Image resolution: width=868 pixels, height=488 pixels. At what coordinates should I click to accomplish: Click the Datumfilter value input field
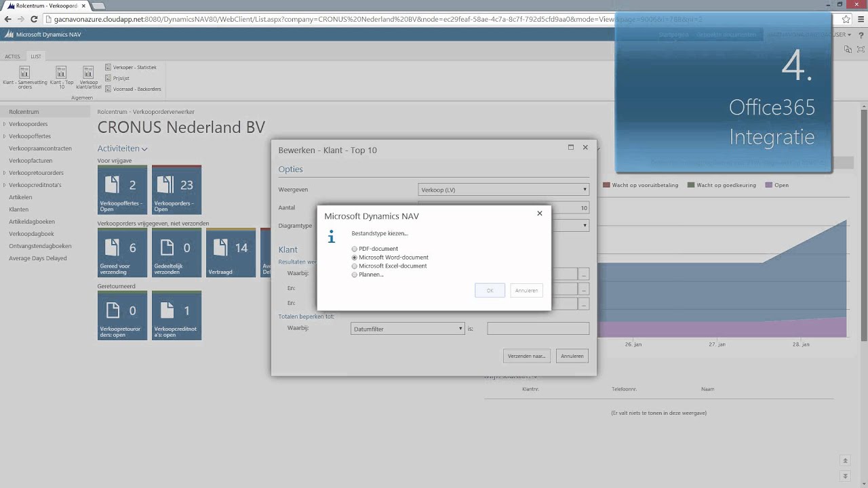click(538, 329)
